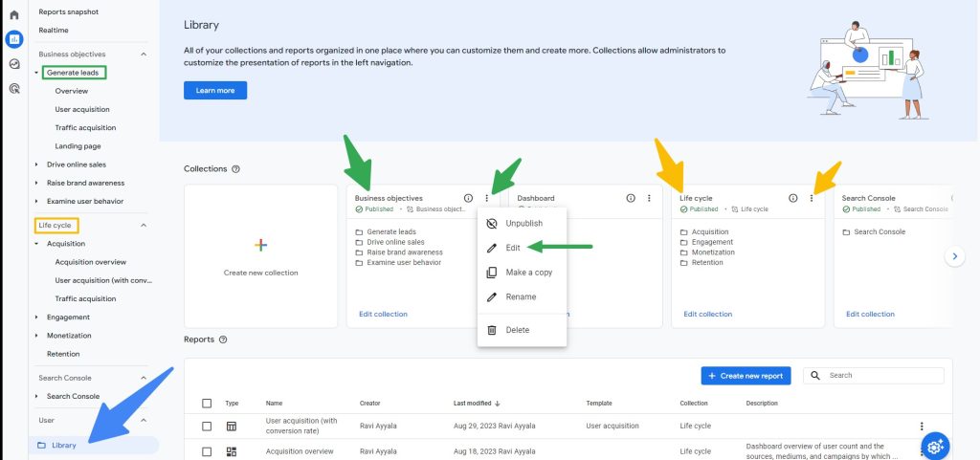Viewport: 980px width, 460px height.
Task: Click the Name column header
Action: 274,404
